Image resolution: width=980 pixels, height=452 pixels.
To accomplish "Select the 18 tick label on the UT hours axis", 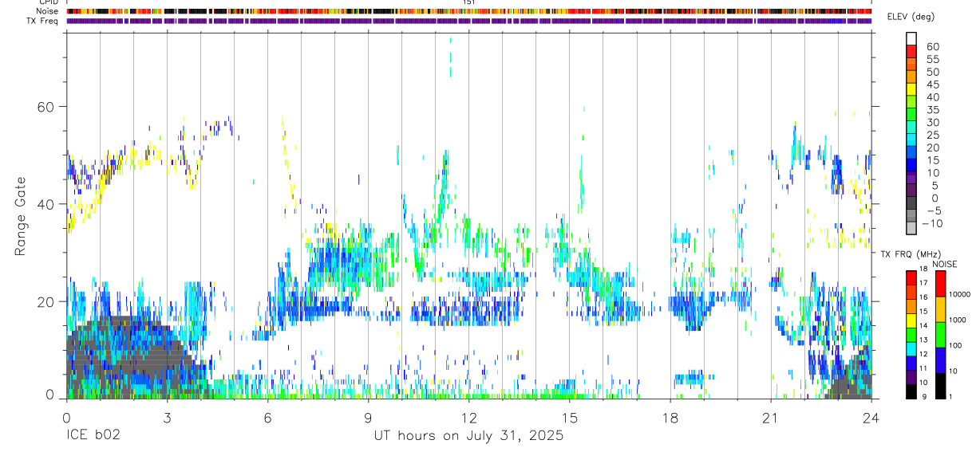I will pos(670,418).
